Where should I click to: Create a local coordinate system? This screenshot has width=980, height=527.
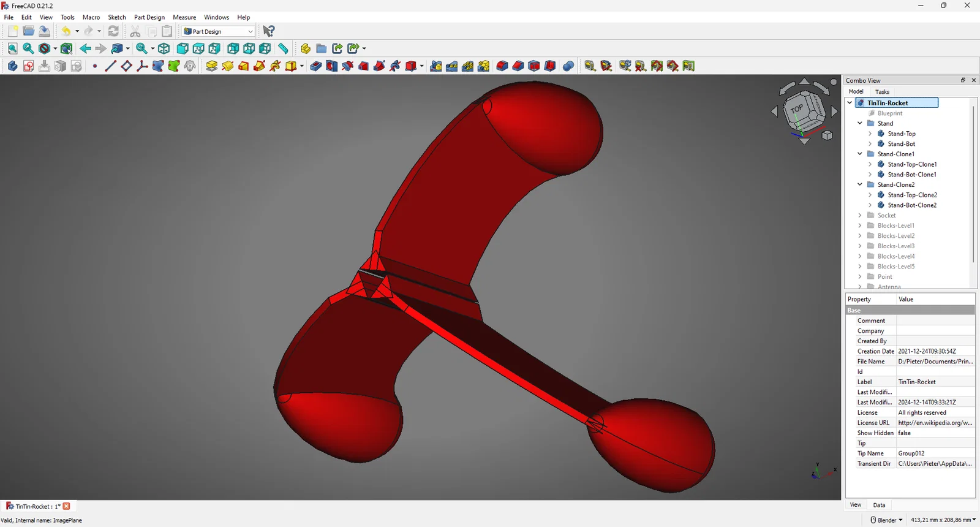tap(143, 66)
